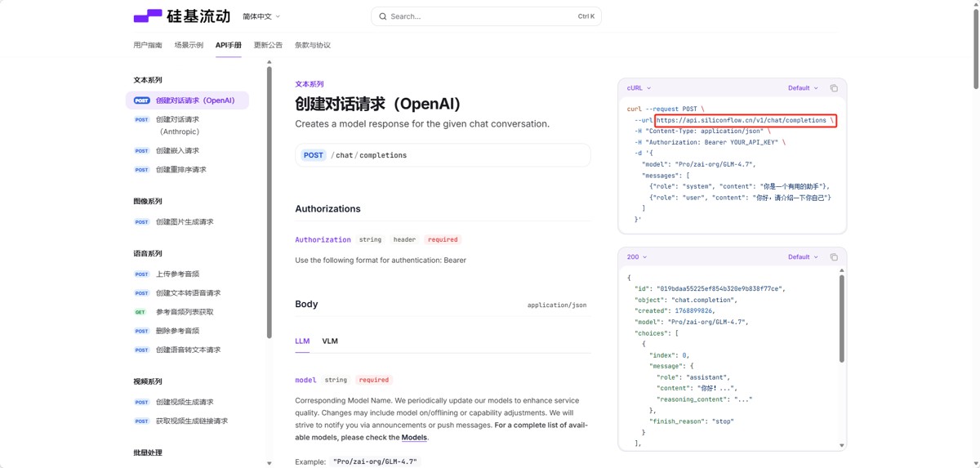The image size is (980, 468).
Task: Open 创建对话请求（Anthropic） in sidebar
Action: click(x=187, y=125)
